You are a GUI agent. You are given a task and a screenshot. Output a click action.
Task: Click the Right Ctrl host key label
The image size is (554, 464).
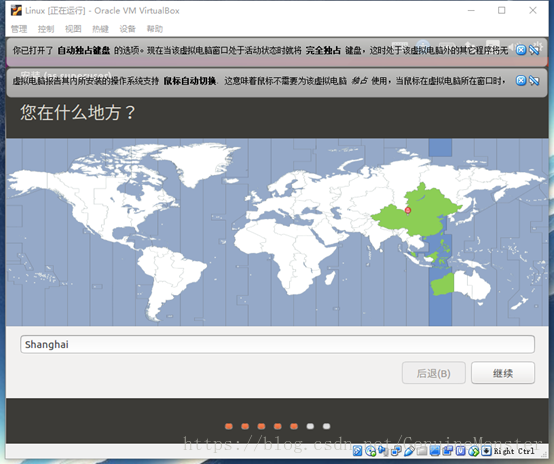click(514, 451)
